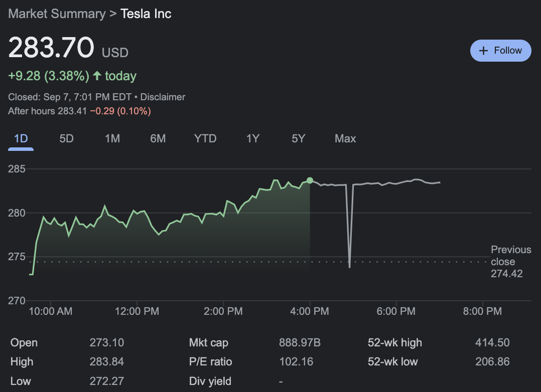
Task: Switch to the 1M chart tab
Action: point(112,138)
